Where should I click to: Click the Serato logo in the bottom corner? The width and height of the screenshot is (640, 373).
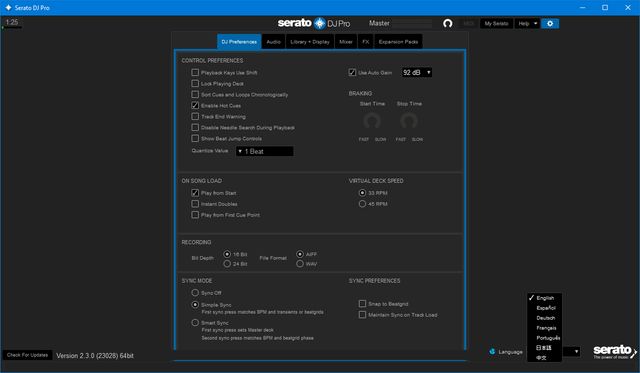[614, 351]
